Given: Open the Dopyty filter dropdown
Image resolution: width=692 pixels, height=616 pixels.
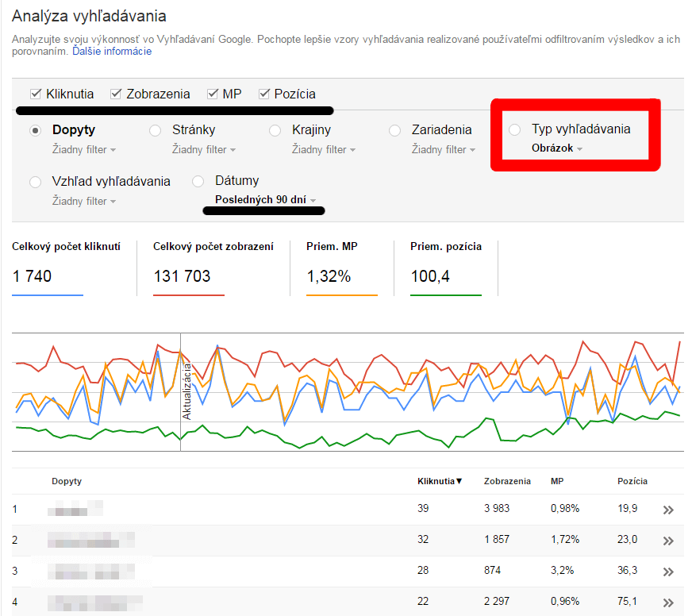Looking at the screenshot, I should tap(84, 150).
